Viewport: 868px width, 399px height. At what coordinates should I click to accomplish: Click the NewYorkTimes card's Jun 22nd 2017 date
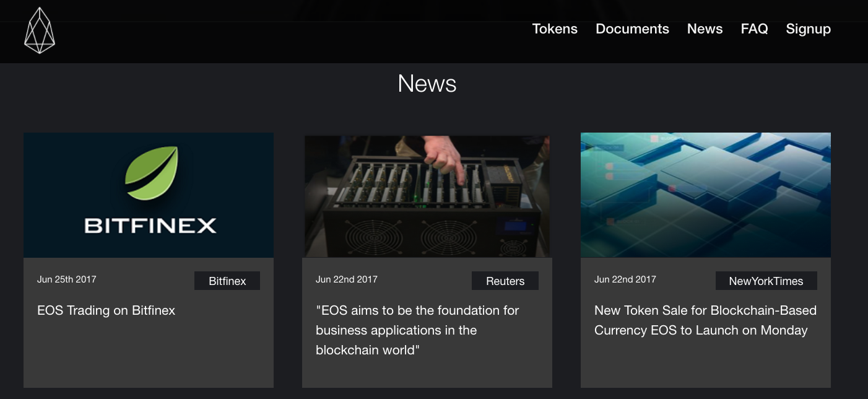click(625, 279)
